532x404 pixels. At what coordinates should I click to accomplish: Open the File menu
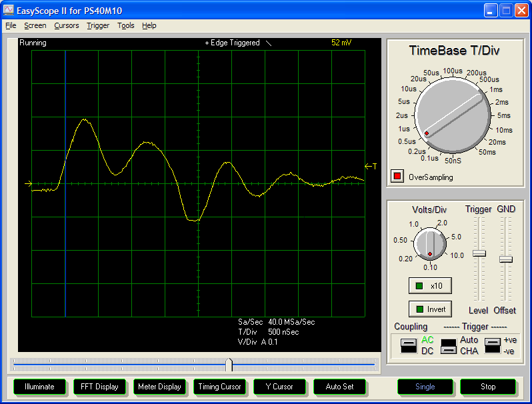(11, 25)
